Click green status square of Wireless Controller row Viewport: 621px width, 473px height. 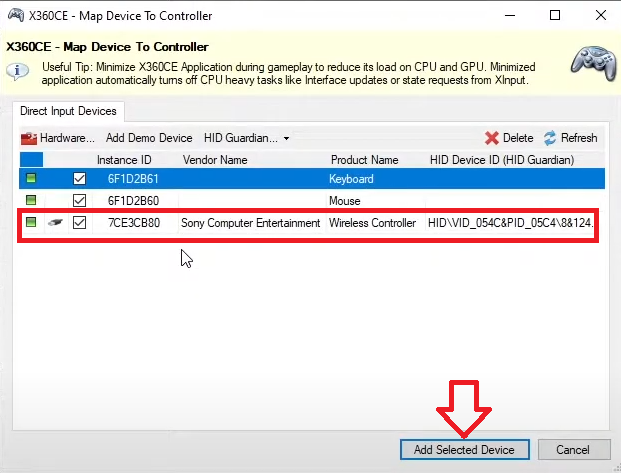[31, 222]
